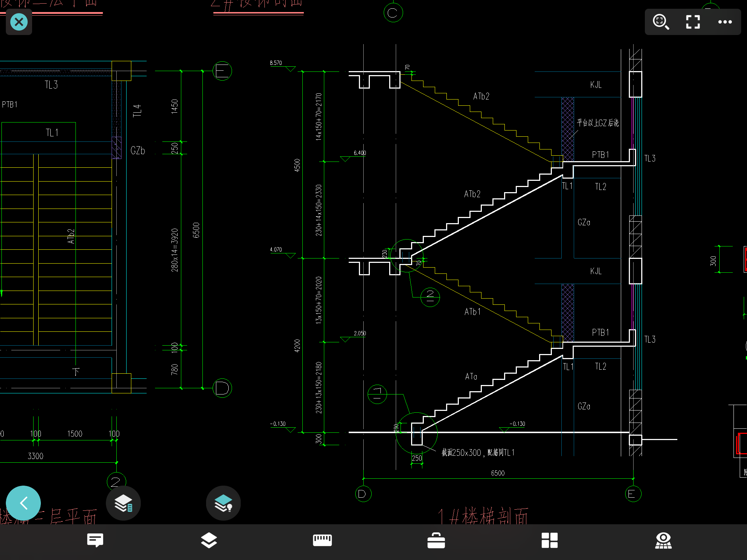Click the ATb1 stair label

coord(472,312)
